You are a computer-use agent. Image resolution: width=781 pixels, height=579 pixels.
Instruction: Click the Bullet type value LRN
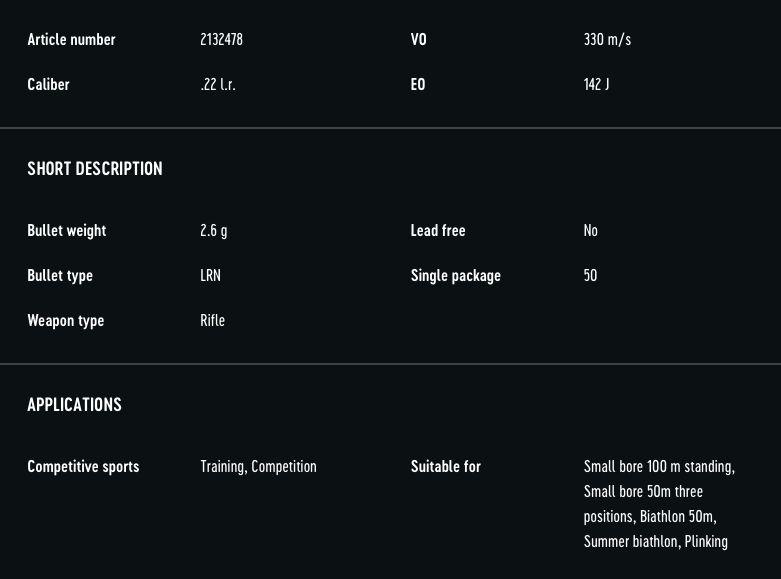pyautogui.click(x=210, y=275)
